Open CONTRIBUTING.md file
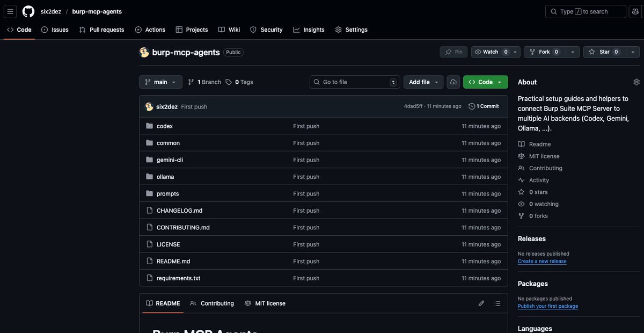 click(x=183, y=227)
